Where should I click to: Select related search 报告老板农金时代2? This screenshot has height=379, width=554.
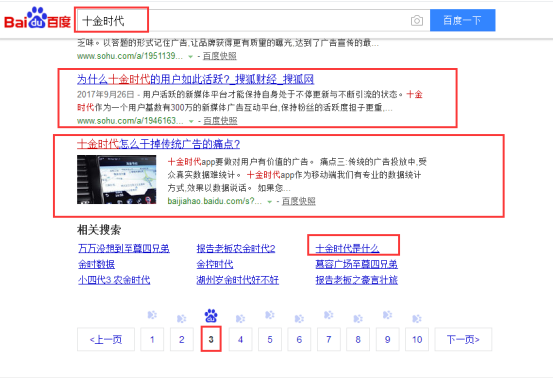coord(236,248)
